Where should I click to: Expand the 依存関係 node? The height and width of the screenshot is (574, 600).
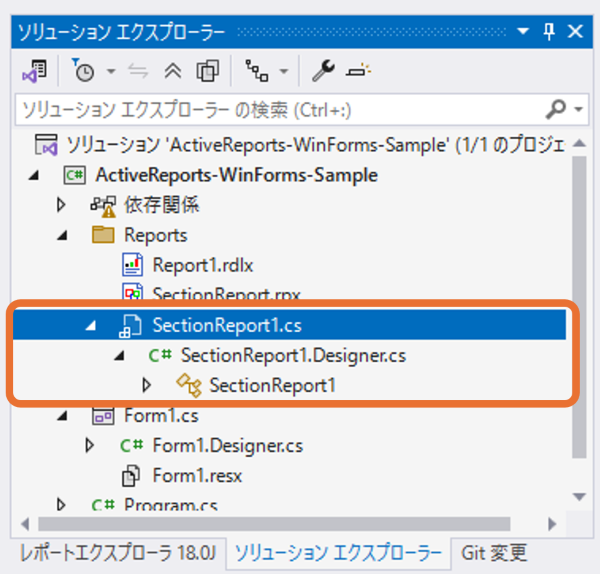(x=61, y=205)
